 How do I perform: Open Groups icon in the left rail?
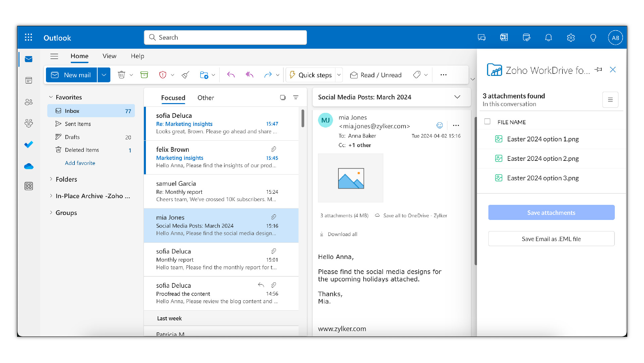[x=29, y=123]
